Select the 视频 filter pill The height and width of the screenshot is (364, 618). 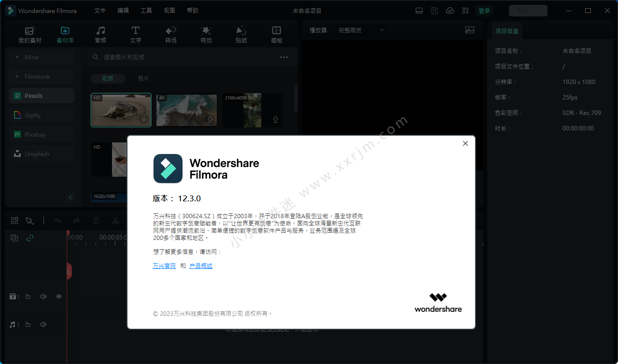(x=108, y=78)
